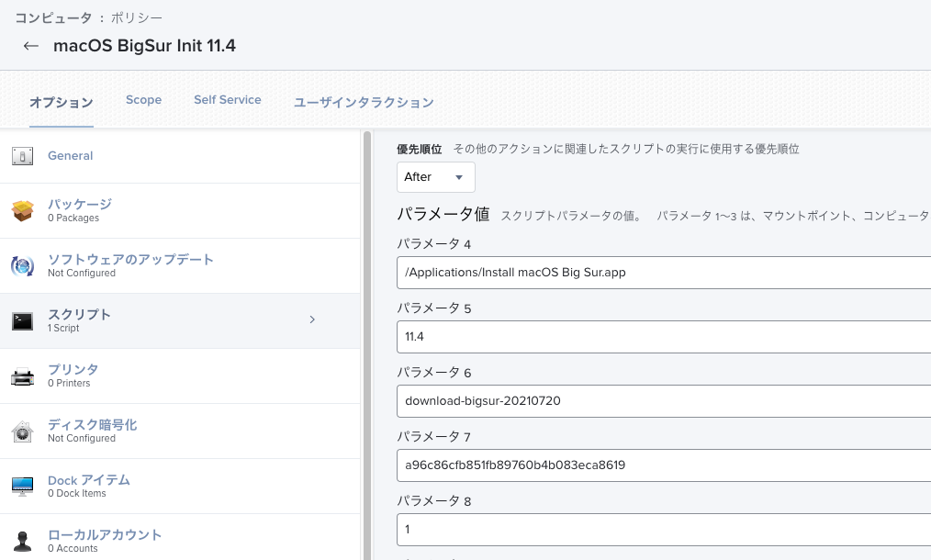This screenshot has height=560, width=931.
Task: Click the 優先順位 label
Action: [x=420, y=149]
